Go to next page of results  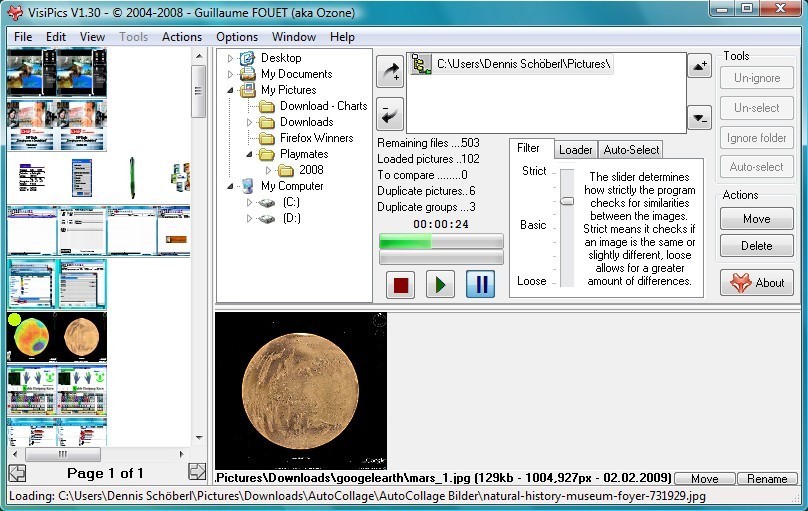196,472
